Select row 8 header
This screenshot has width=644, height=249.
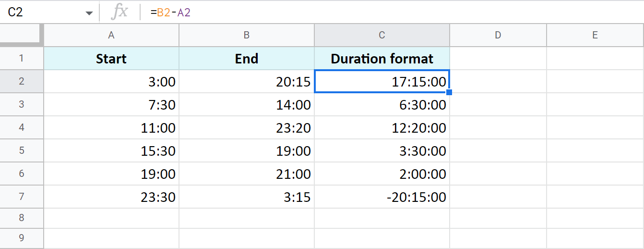tap(22, 218)
